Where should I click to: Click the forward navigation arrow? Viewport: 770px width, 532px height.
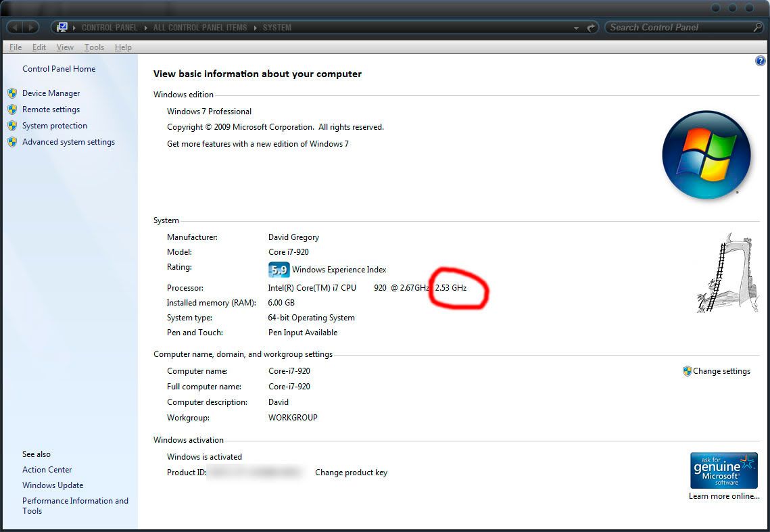tap(32, 28)
